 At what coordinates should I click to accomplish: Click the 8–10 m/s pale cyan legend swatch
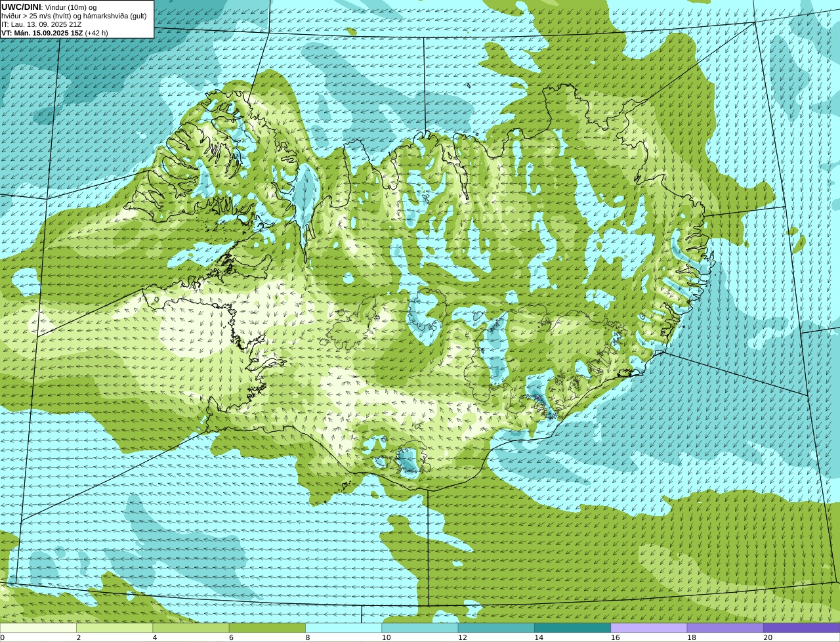[343, 628]
